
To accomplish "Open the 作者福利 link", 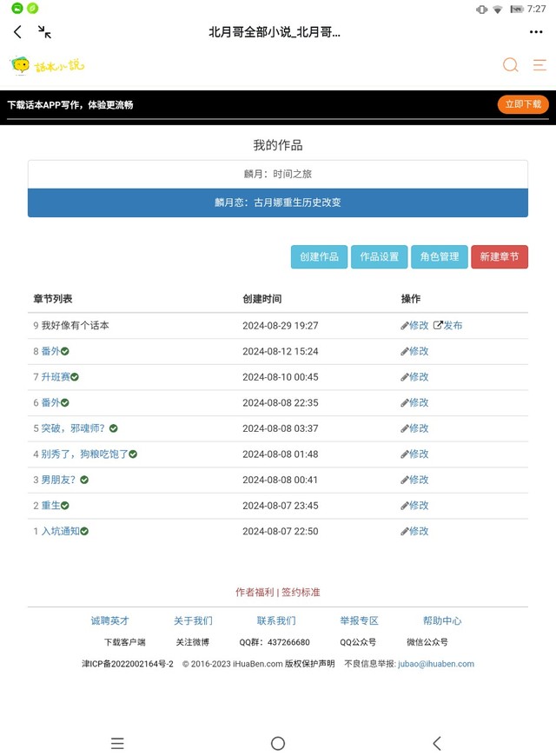I will coord(255,592).
